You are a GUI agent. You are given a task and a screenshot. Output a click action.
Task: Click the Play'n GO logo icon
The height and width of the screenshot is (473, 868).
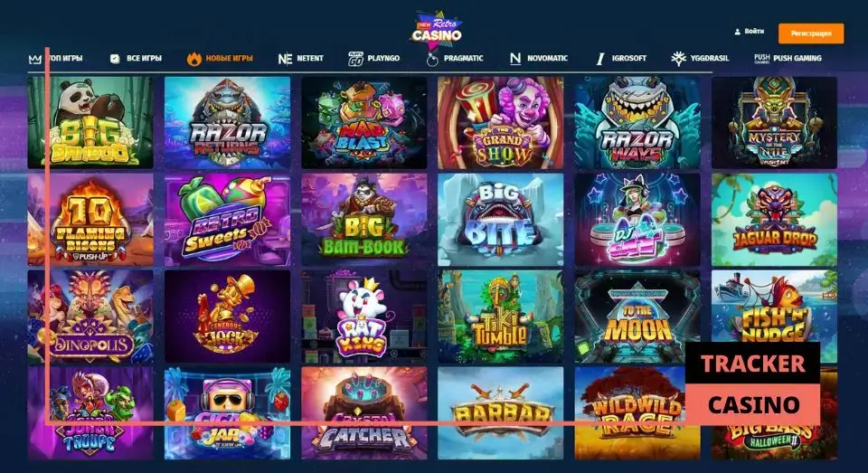click(x=355, y=58)
